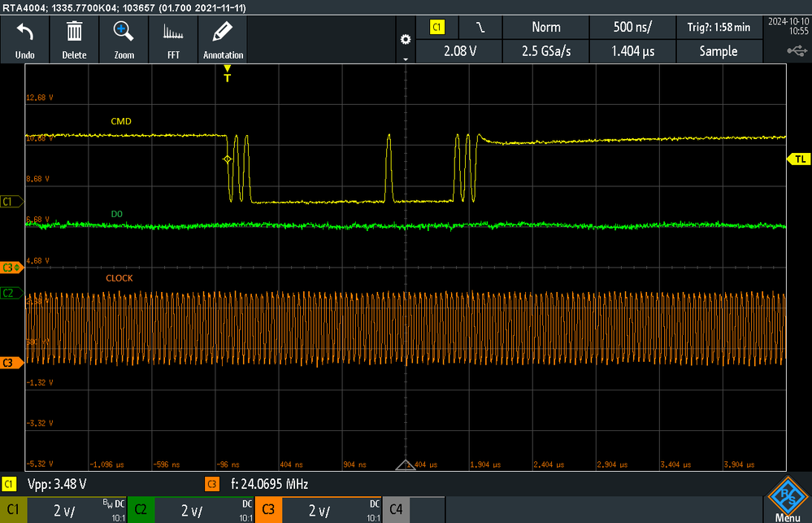Open the 2.5 GSa/s sample rate setting
The height and width of the screenshot is (523, 812).
pos(546,51)
